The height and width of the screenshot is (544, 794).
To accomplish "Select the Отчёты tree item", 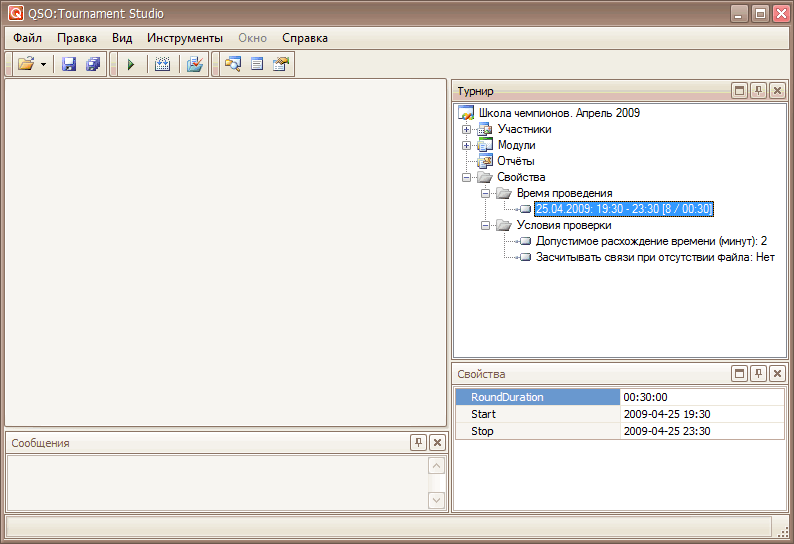I will coord(515,161).
